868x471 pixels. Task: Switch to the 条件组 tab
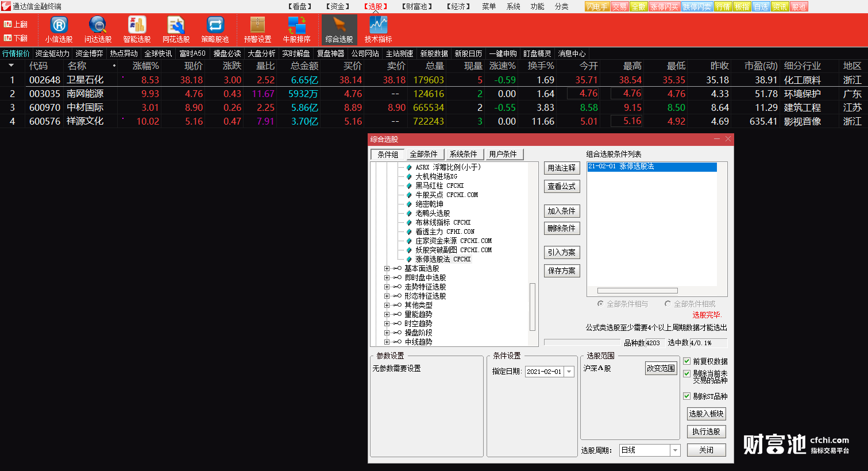click(x=388, y=154)
